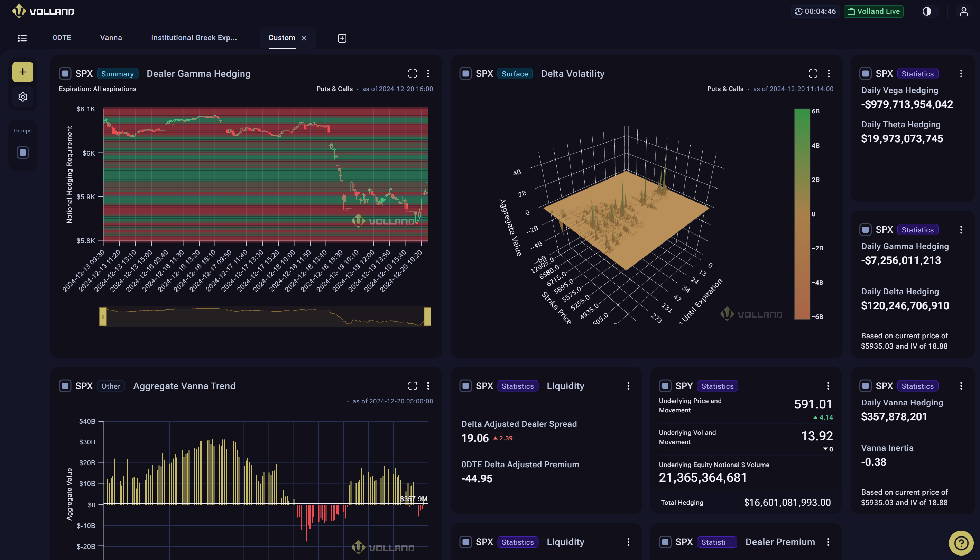Image resolution: width=980 pixels, height=560 pixels.
Task: Expand Delta Volatility surface to fullscreen
Action: 813,73
